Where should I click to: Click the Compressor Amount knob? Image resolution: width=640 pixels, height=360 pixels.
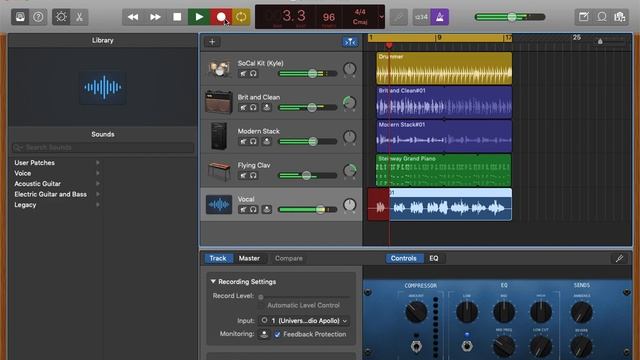tap(416, 312)
